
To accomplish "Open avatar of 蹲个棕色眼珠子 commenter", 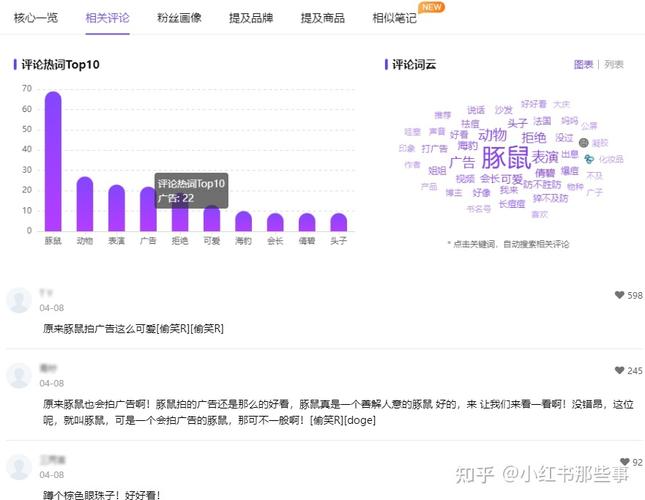I will [19, 467].
